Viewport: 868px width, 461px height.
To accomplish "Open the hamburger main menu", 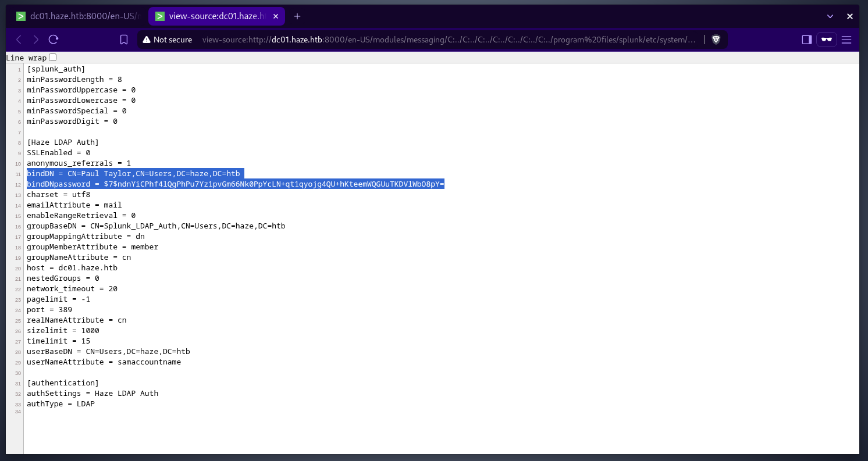I will [846, 40].
